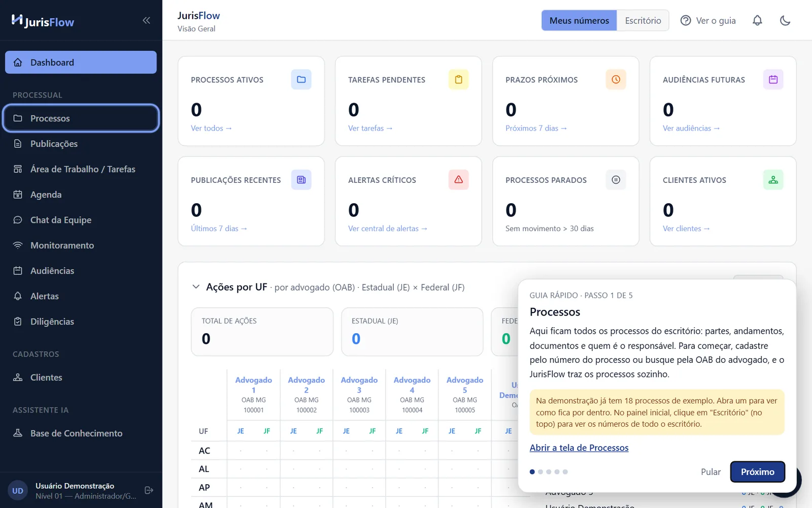The height and width of the screenshot is (508, 812).
Task: Click the warning triangle icon on Alertas Críticos card
Action: (x=458, y=179)
